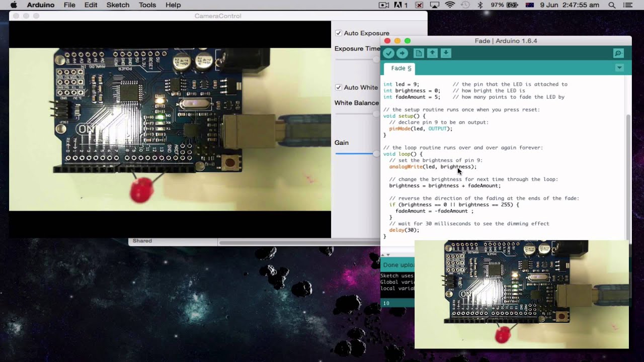
Task: Open the Sketch menu
Action: pyautogui.click(x=118, y=5)
